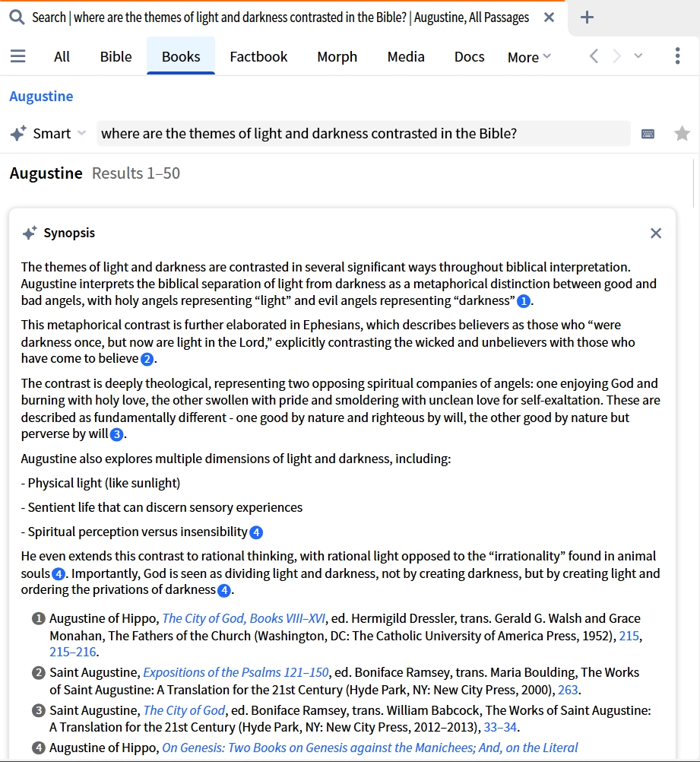700x762 pixels.
Task: Switch to the Docs tab
Action: (x=469, y=57)
